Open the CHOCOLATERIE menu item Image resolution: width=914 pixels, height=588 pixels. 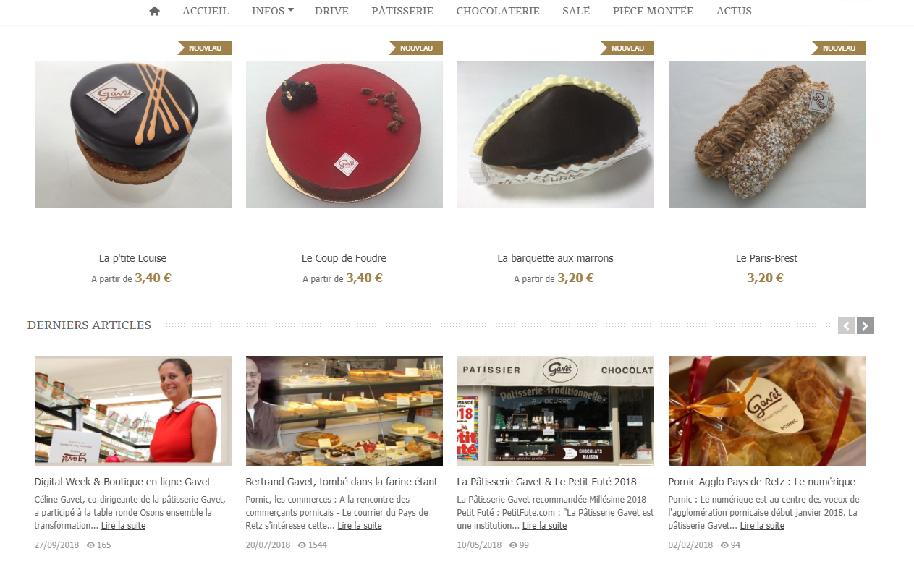[x=498, y=11]
